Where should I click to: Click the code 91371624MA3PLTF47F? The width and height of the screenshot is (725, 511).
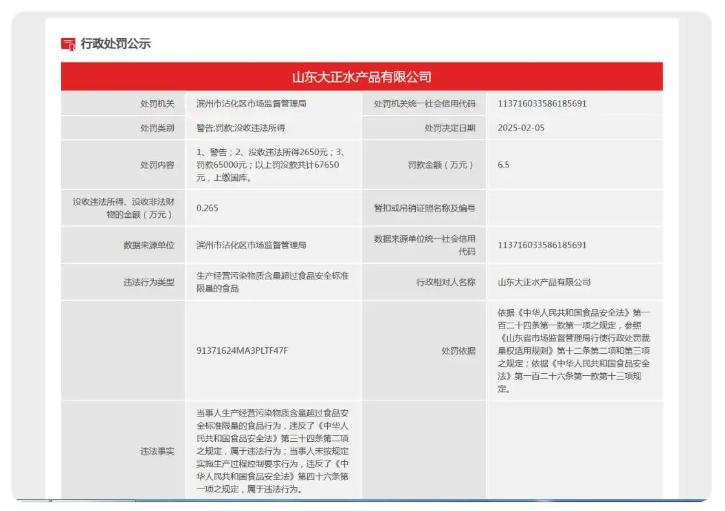(x=242, y=351)
